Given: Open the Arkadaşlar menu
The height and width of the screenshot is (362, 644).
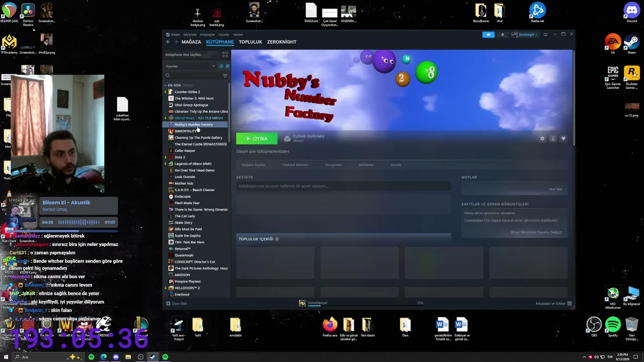Looking at the screenshot, I should [207, 35].
